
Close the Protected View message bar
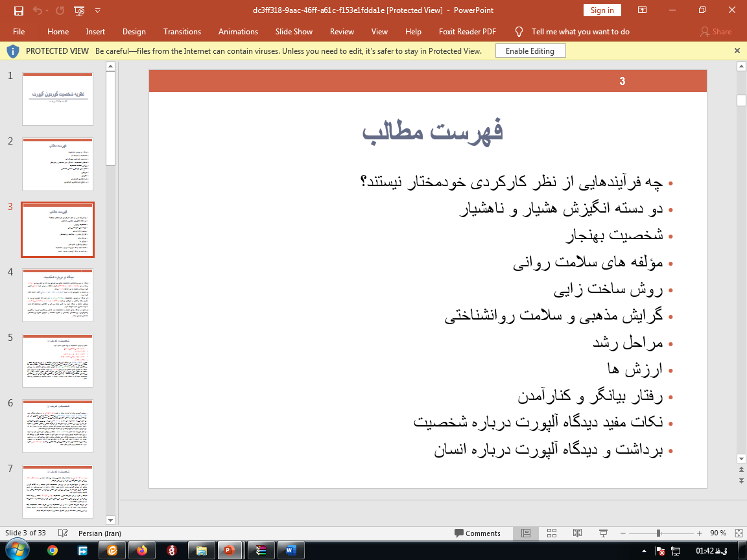coord(737,51)
